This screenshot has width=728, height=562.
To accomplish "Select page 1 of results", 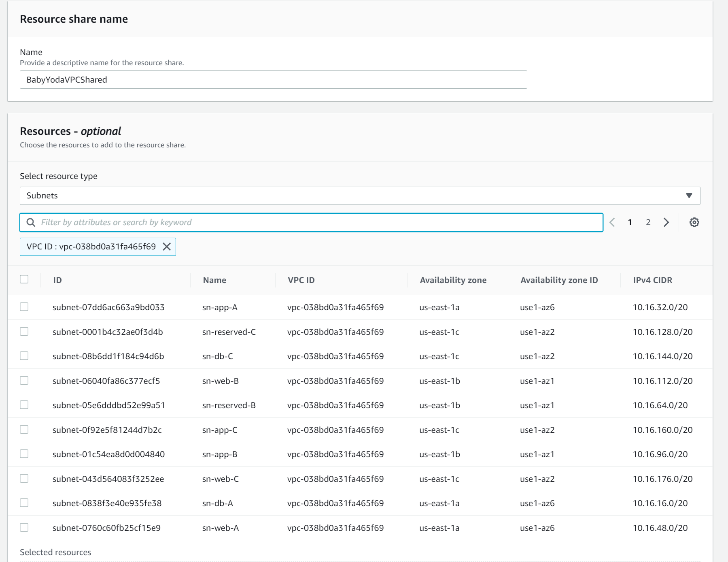I will point(630,222).
